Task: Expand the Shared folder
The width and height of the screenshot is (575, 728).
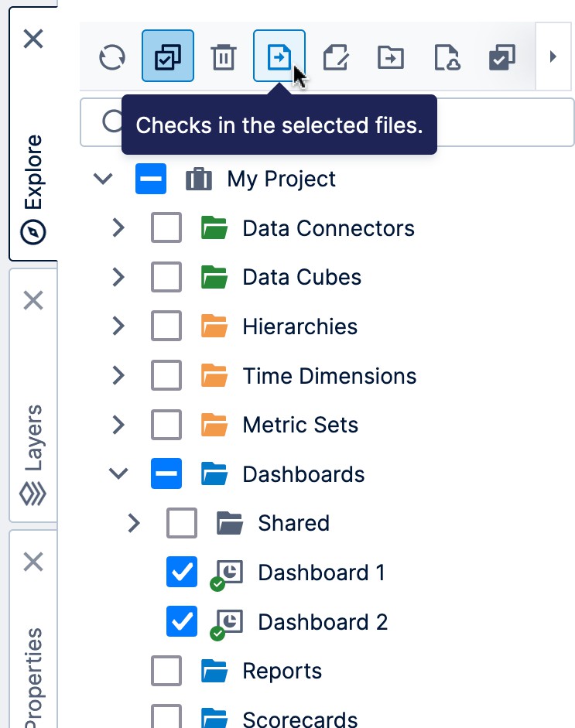Action: [133, 523]
